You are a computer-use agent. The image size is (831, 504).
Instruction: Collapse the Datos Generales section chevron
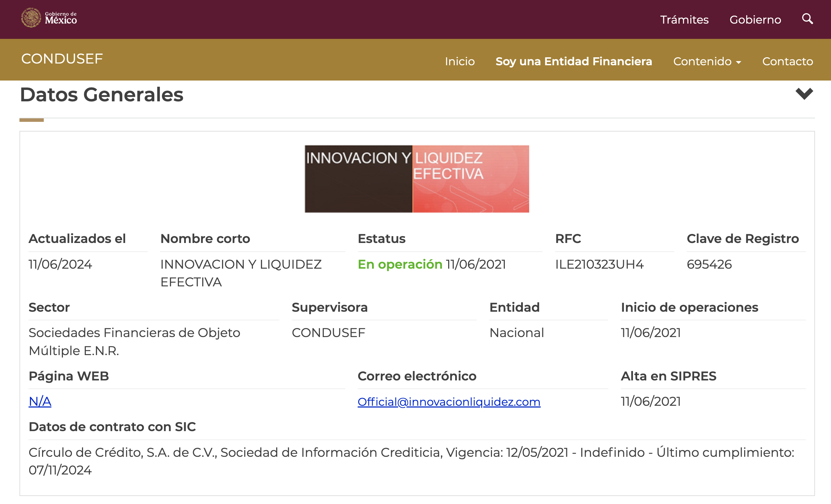(804, 94)
